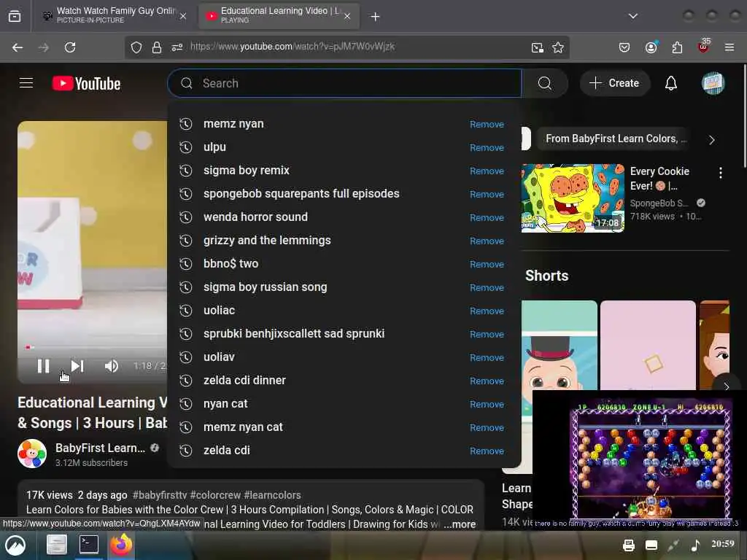Go back in browser history
747x560 pixels.
(18, 47)
